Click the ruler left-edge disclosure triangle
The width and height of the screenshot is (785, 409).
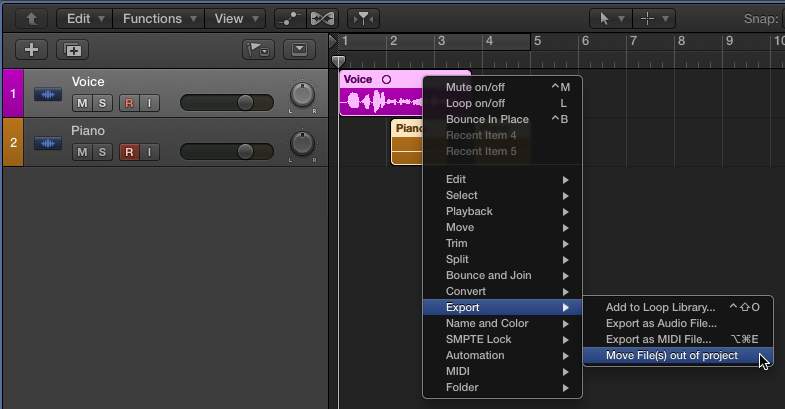(333, 41)
